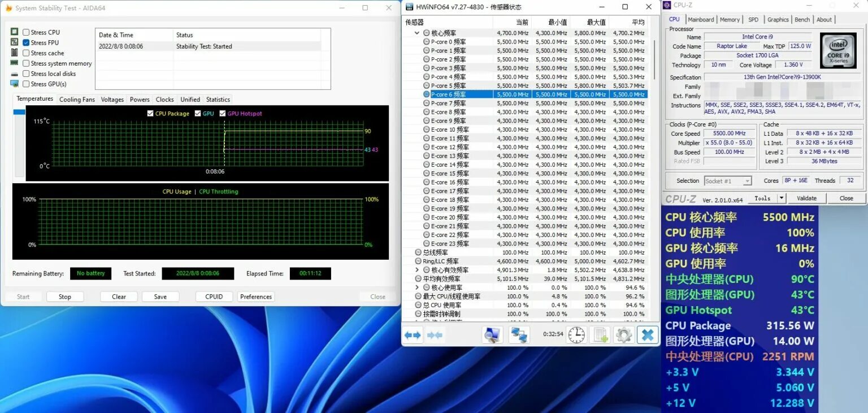Open the Clocks tab in AIDA64

(x=165, y=100)
